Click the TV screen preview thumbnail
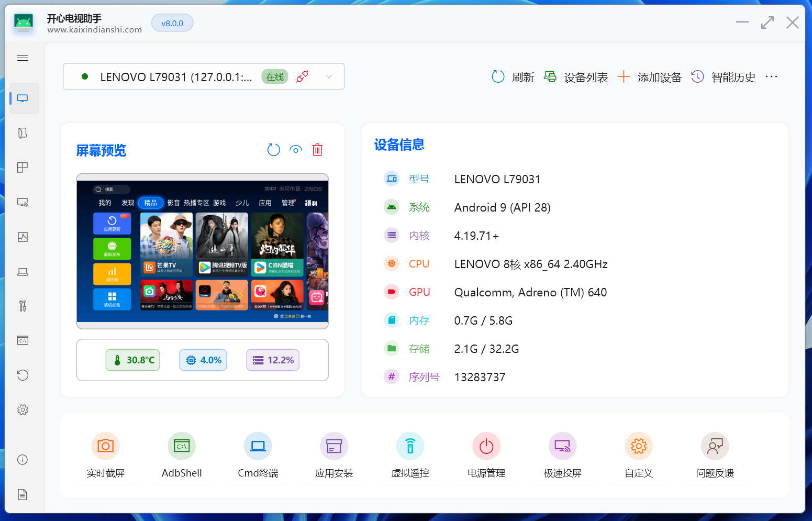 click(203, 251)
